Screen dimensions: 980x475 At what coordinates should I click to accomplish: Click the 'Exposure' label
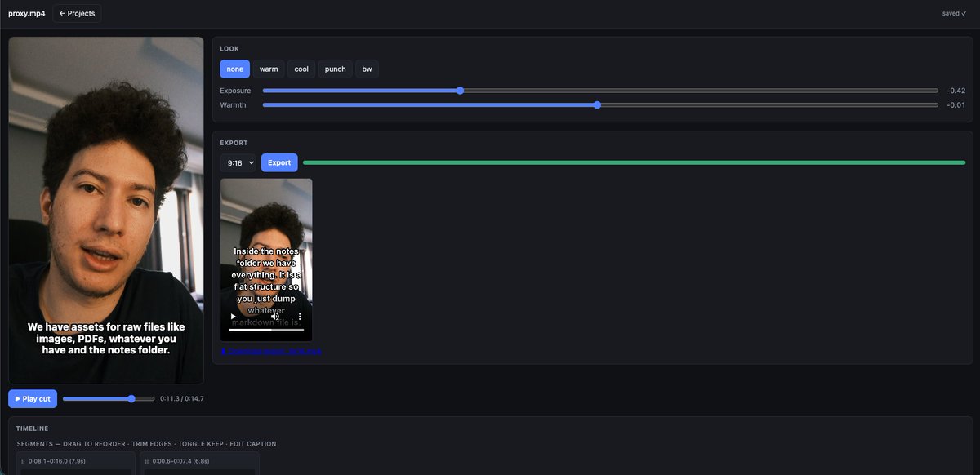(235, 91)
